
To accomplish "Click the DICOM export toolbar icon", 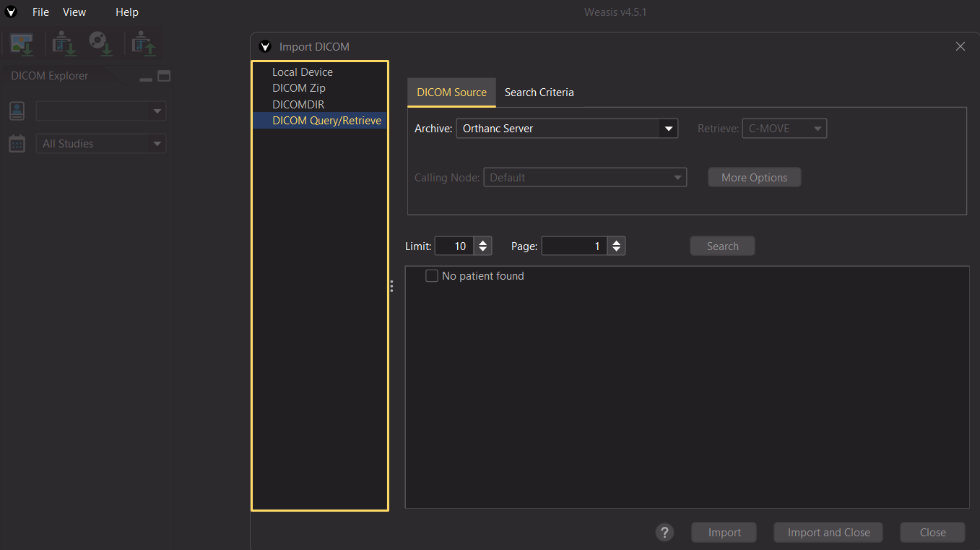I will (x=144, y=43).
